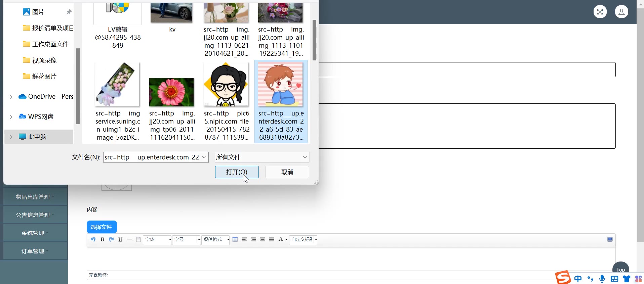Click the blank page icon in the editor toolbar
Viewport: 644px width, 284px height.
(x=138, y=239)
